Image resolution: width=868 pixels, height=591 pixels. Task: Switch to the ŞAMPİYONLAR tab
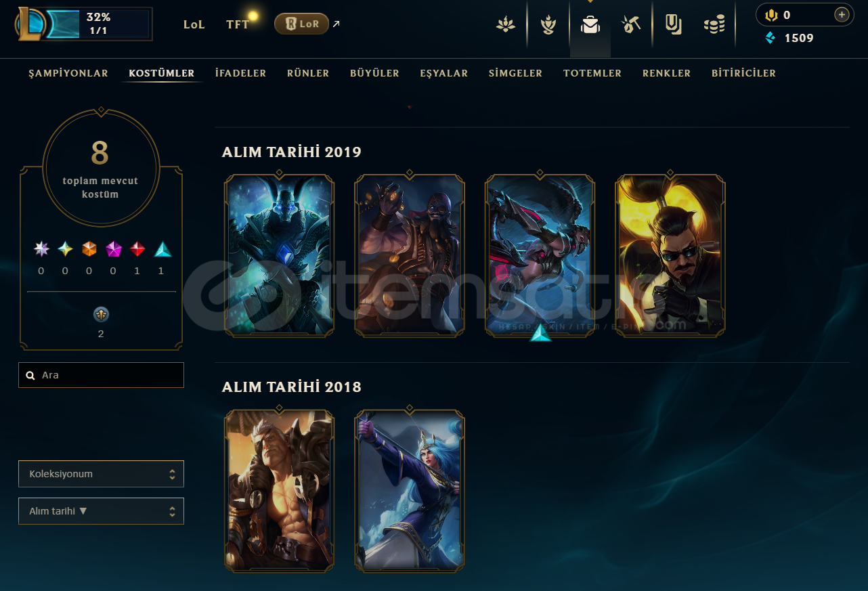68,73
